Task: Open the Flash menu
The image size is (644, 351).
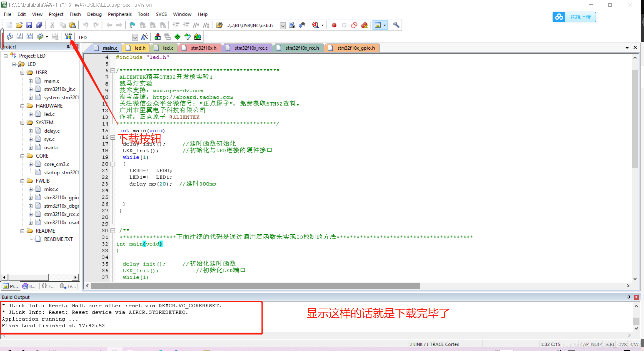Action: click(75, 14)
